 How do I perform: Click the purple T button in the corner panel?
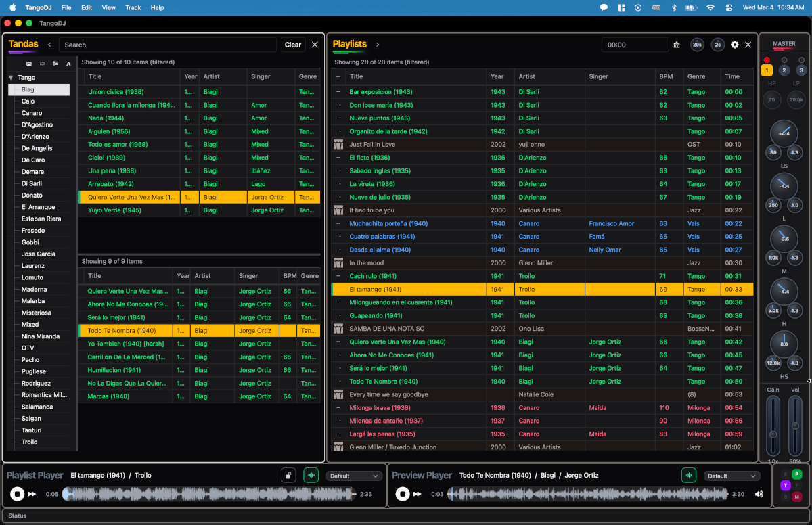tap(786, 485)
